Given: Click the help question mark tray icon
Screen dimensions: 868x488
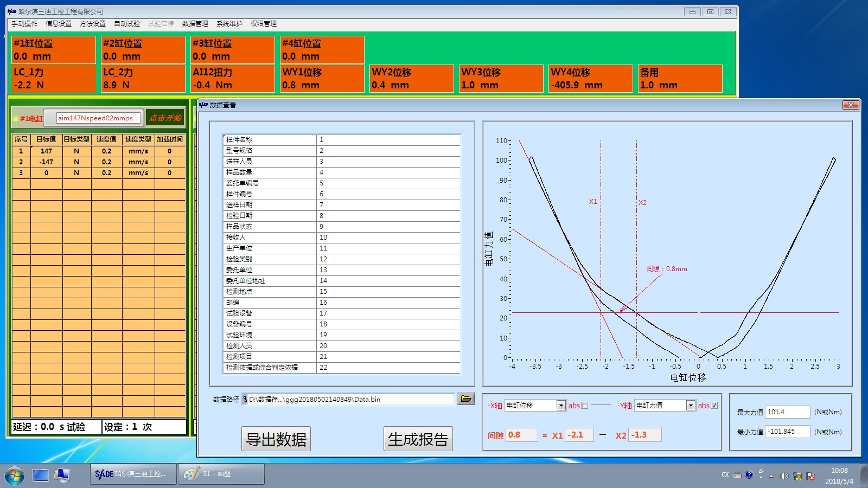Looking at the screenshot, I should coord(749,475).
